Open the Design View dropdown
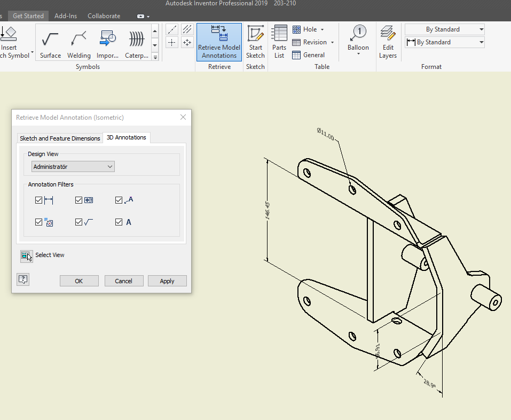This screenshot has height=420, width=511. (x=111, y=166)
